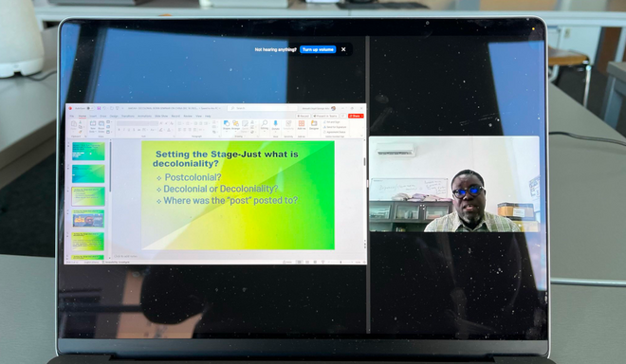
Task: Start Dictate with the microphone icon
Action: click(275, 125)
